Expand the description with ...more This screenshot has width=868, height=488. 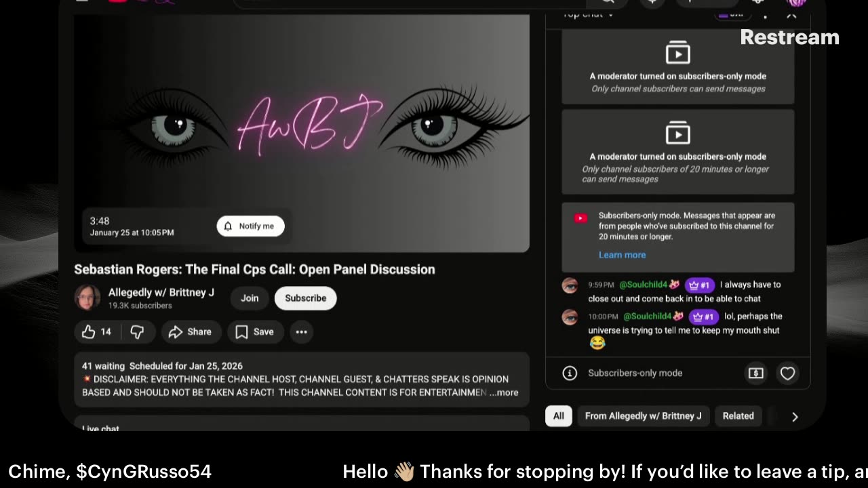tap(504, 392)
